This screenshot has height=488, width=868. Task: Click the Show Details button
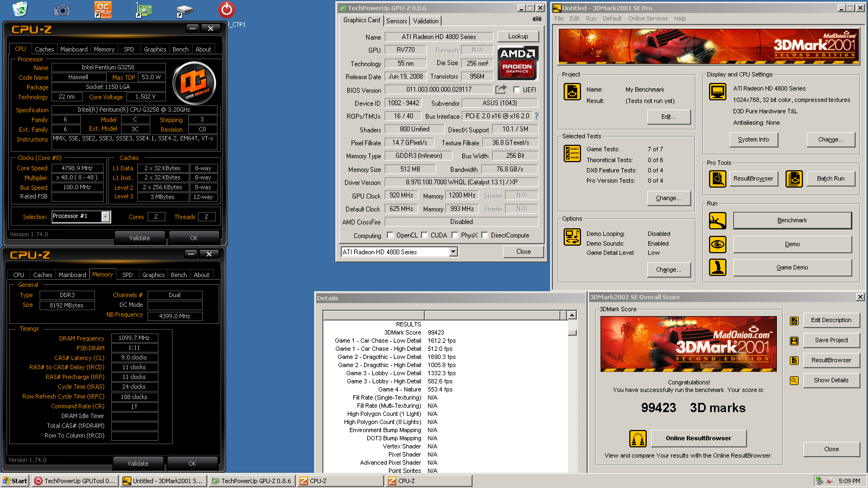pyautogui.click(x=831, y=380)
